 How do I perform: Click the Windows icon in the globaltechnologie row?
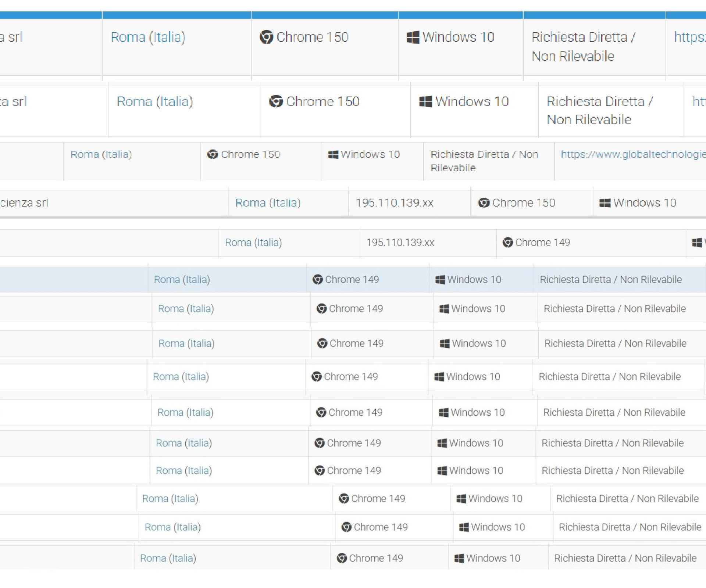[333, 154]
